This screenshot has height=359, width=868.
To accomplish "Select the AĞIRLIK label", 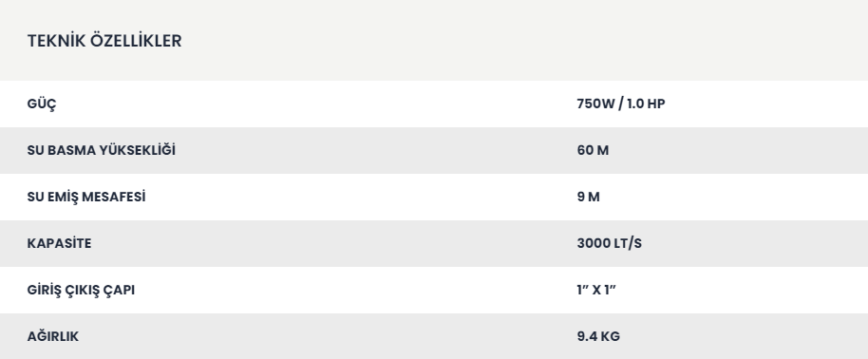I will coord(52,336).
